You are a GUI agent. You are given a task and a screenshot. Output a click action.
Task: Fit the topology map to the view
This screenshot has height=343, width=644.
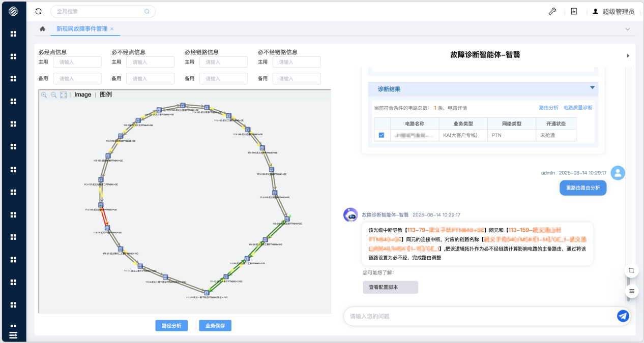coord(63,95)
